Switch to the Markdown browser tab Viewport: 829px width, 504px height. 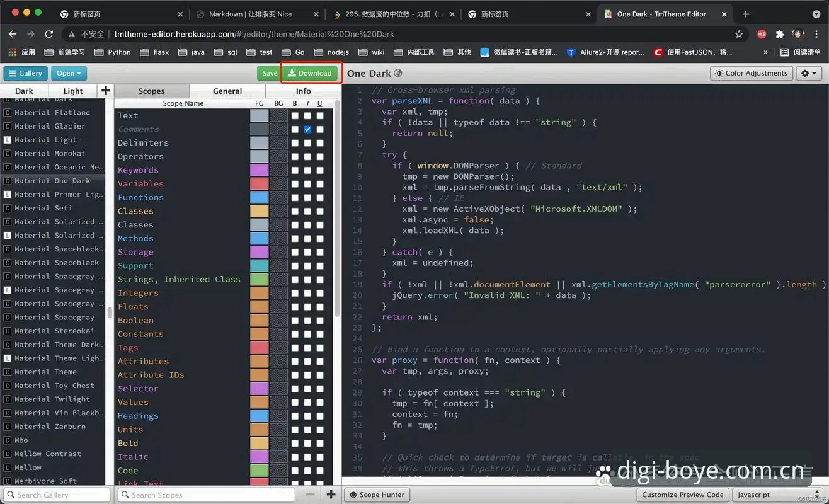(257, 14)
